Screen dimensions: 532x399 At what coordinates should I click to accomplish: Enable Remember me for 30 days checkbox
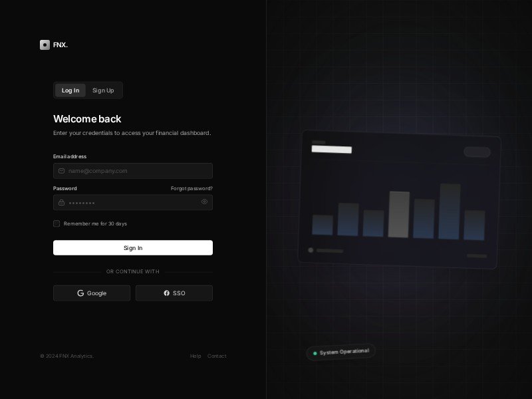[x=57, y=223]
